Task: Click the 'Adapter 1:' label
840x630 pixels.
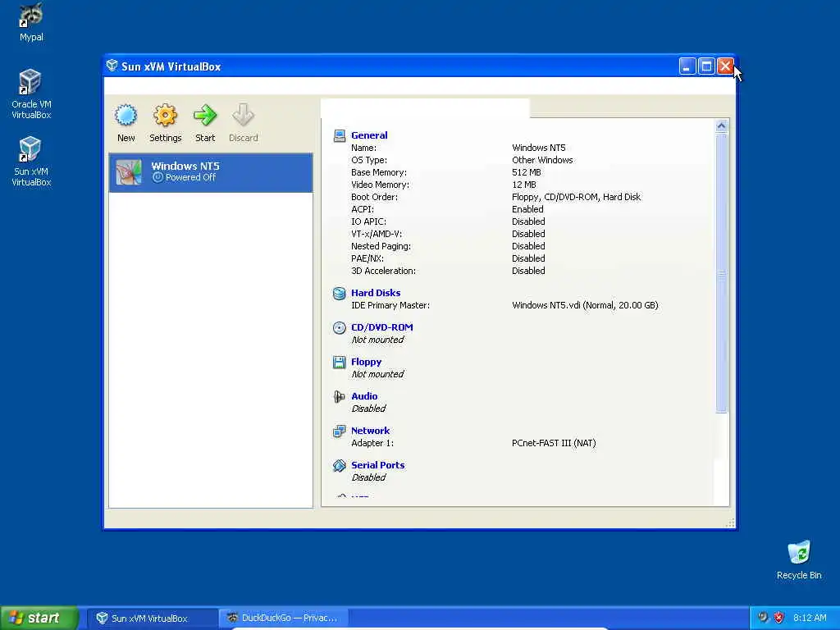Action: tap(372, 443)
